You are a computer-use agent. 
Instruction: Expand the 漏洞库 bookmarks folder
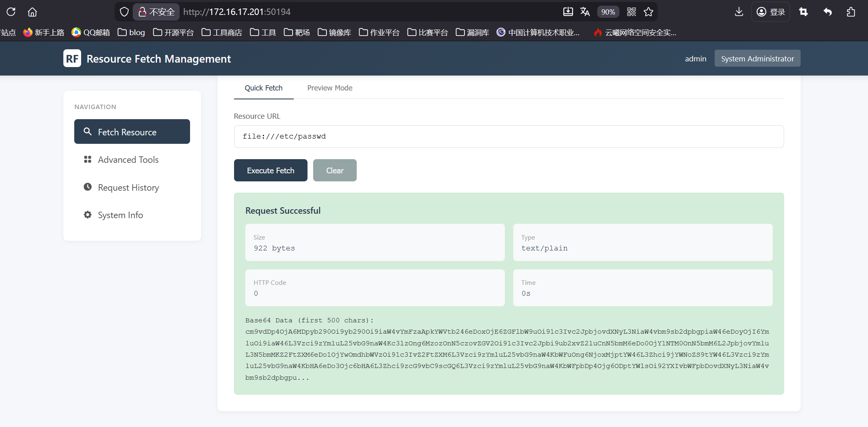473,32
